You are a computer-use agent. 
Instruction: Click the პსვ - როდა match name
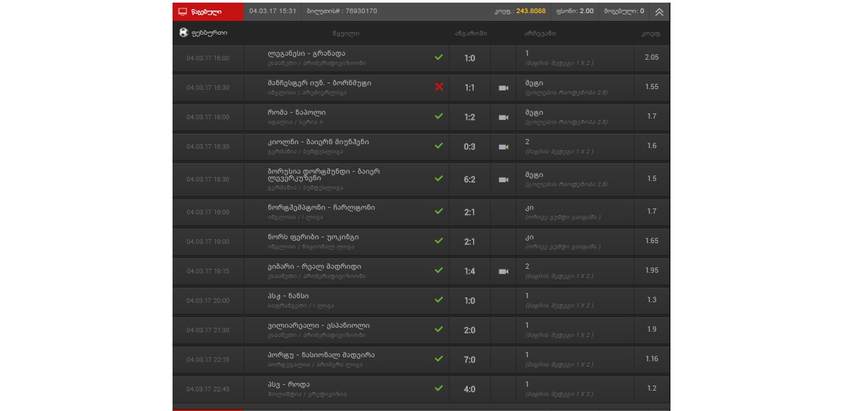pyautogui.click(x=289, y=385)
